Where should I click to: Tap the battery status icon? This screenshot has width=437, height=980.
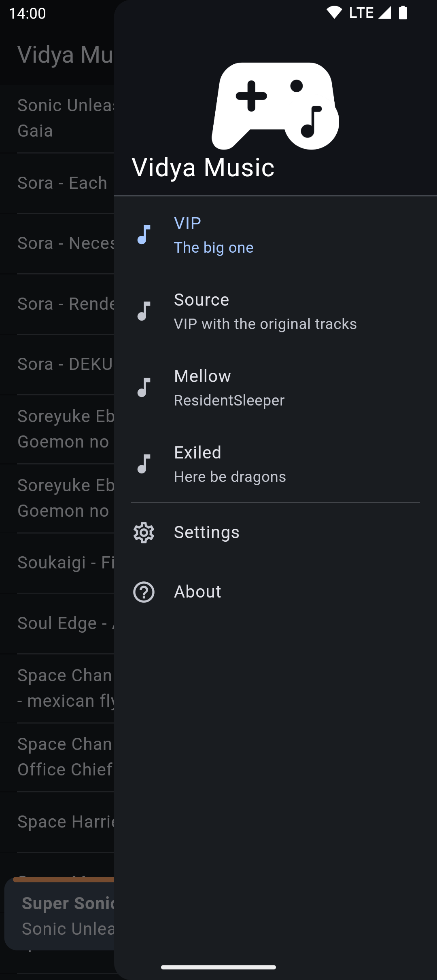403,13
